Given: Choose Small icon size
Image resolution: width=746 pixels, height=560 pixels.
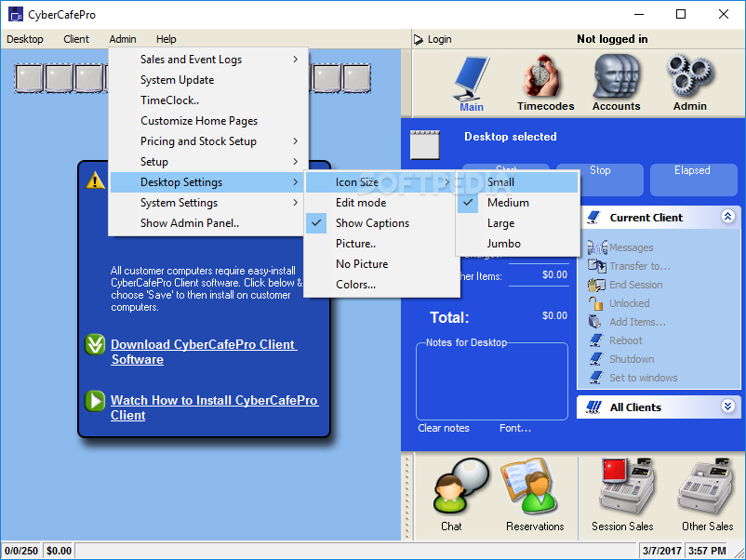Looking at the screenshot, I should (x=516, y=182).
